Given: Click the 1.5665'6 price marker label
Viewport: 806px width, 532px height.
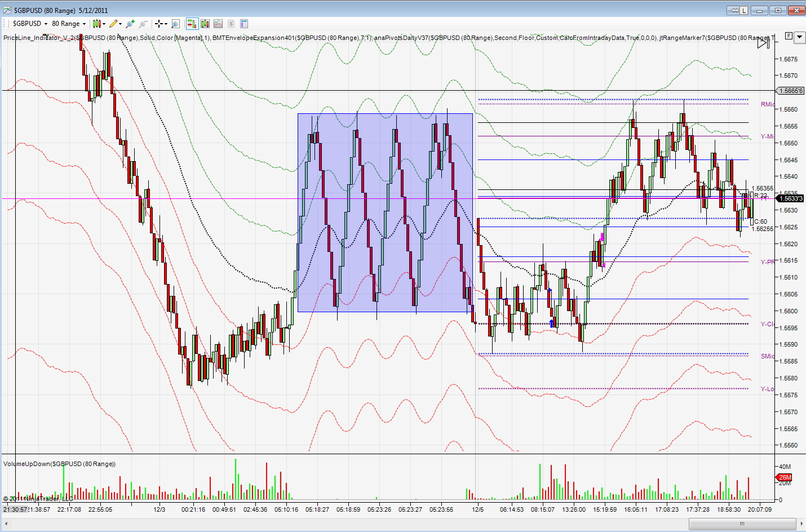Looking at the screenshot, I should [x=790, y=91].
